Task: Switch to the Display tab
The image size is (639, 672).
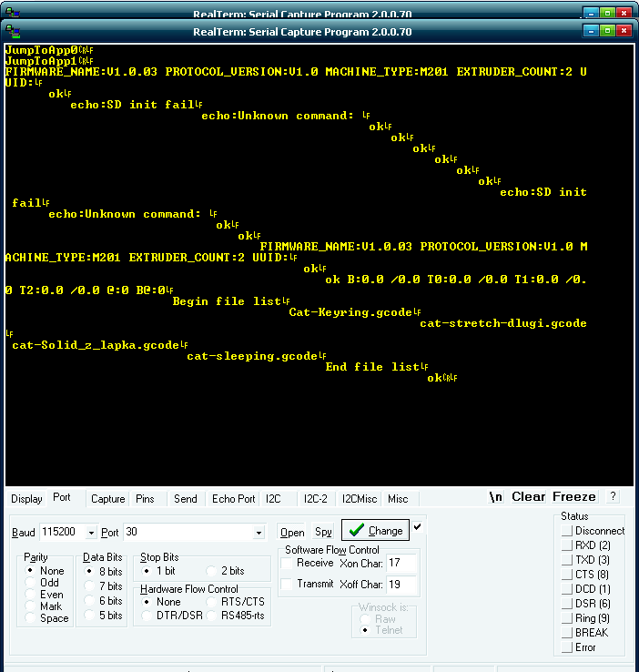Action: click(x=26, y=499)
